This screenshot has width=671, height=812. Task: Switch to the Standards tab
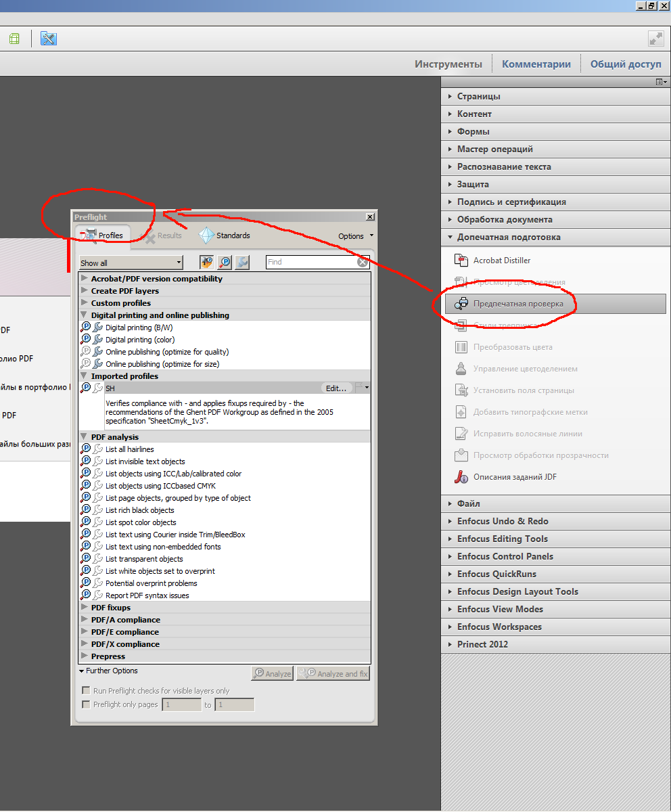tap(225, 235)
